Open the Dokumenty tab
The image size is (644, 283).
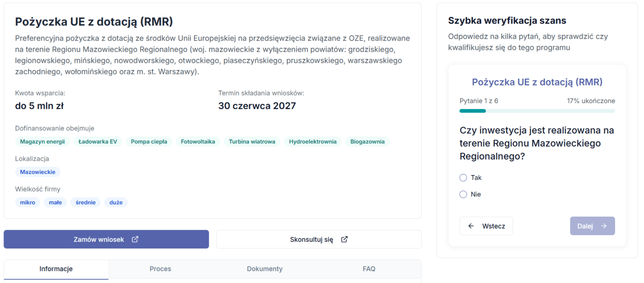click(265, 269)
